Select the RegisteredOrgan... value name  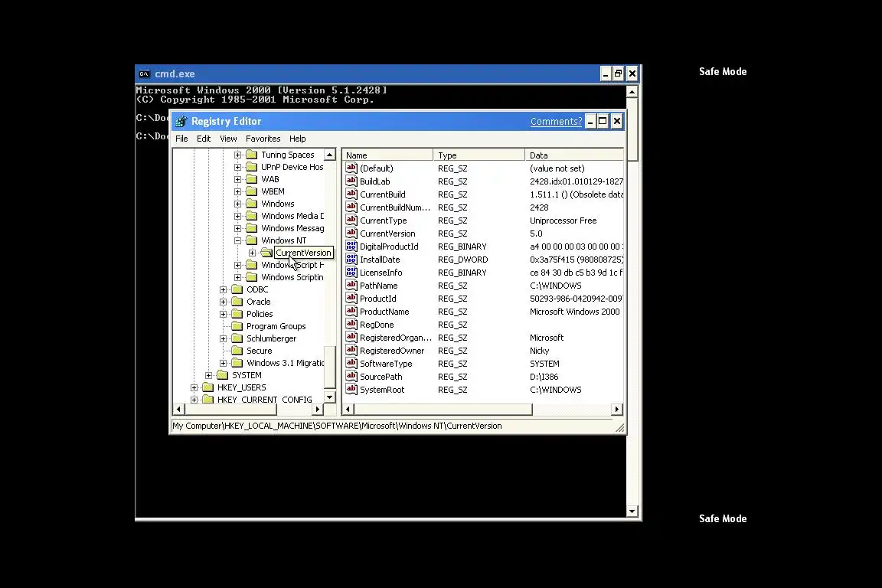pos(395,338)
